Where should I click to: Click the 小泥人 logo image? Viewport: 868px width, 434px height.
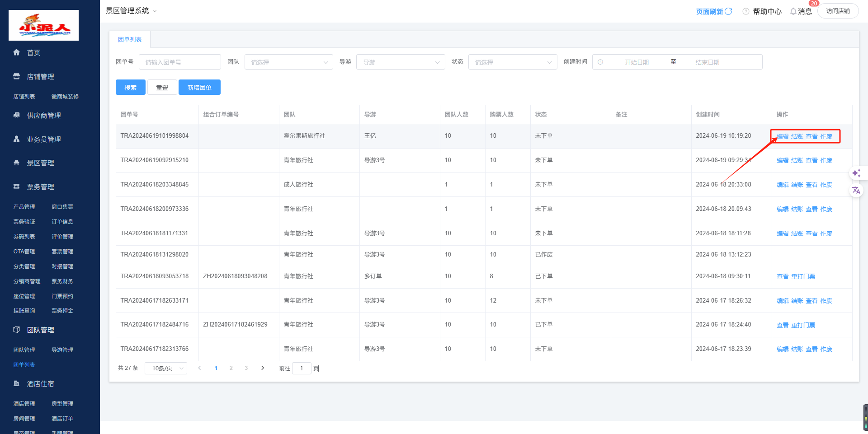click(x=43, y=25)
